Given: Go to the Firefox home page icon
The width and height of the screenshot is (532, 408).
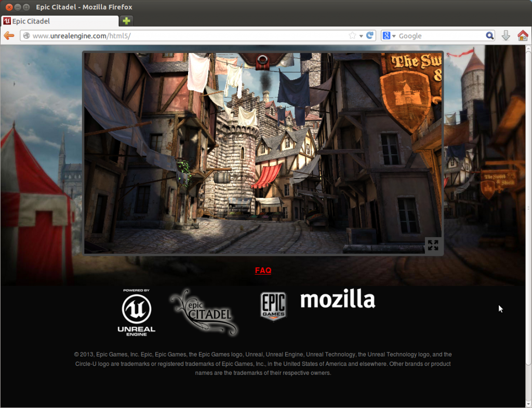Looking at the screenshot, I should pyautogui.click(x=523, y=36).
